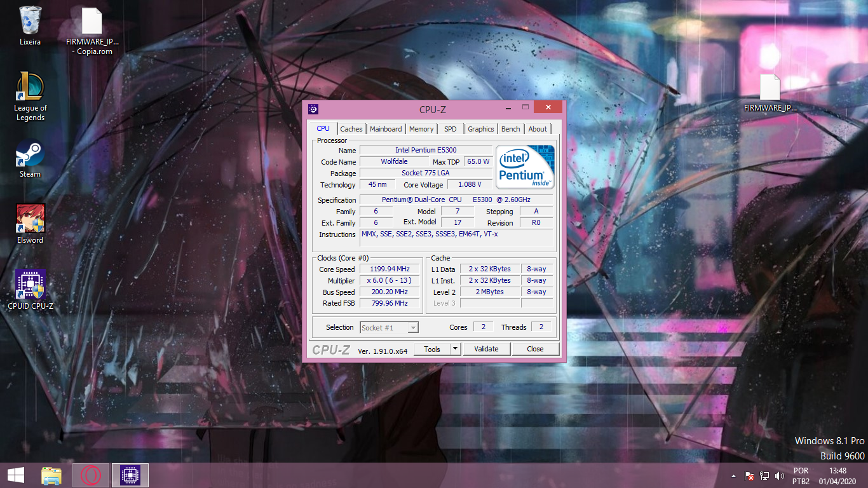Click the Ext. Model value 17
This screenshot has width=868, height=488.
458,223
